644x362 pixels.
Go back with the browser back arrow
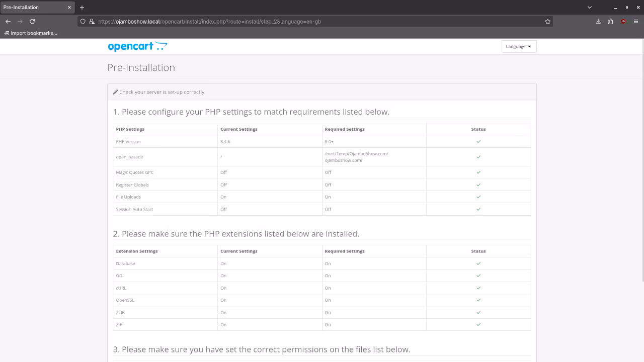click(8, 22)
